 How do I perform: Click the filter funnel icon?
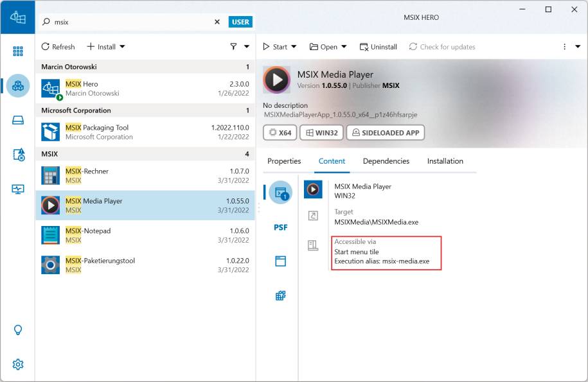click(x=233, y=46)
